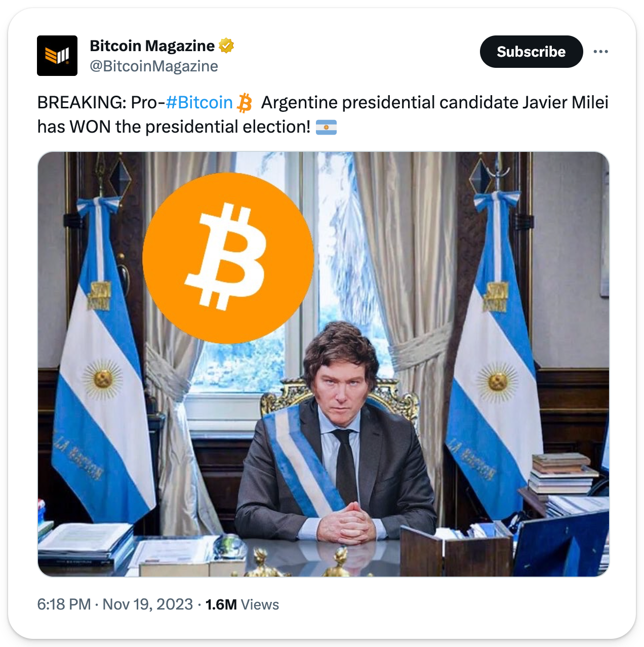Image resolution: width=644 pixels, height=647 pixels.
Task: Click the tweet text body
Action: point(323,115)
